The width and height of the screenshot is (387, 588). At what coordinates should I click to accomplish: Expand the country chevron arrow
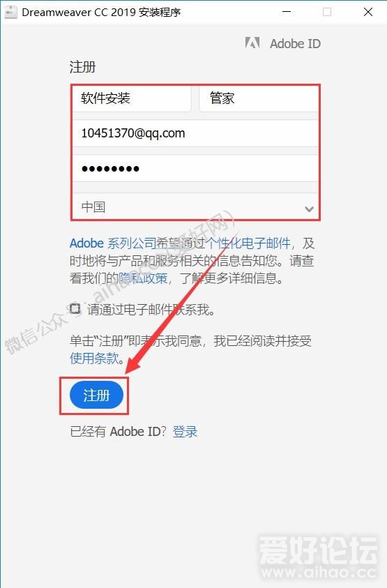click(x=309, y=209)
